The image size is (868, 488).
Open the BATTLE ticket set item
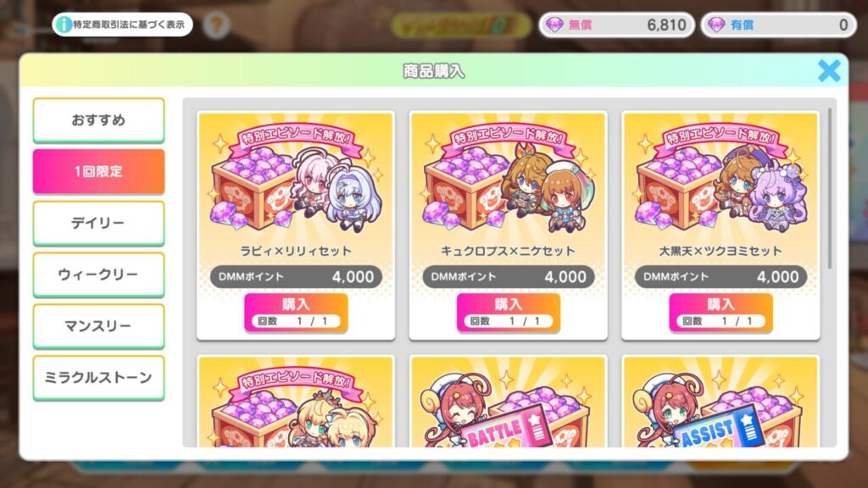pyautogui.click(x=509, y=402)
